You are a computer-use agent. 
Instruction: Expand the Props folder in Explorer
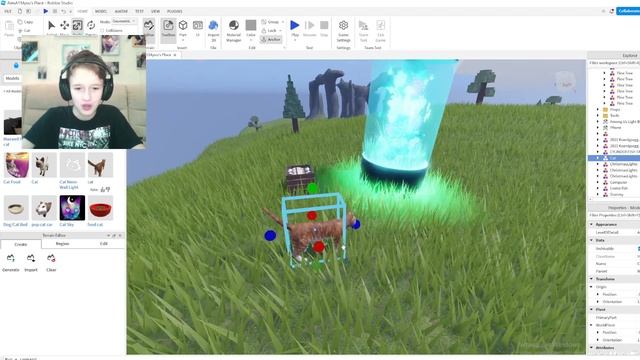[x=598, y=109]
